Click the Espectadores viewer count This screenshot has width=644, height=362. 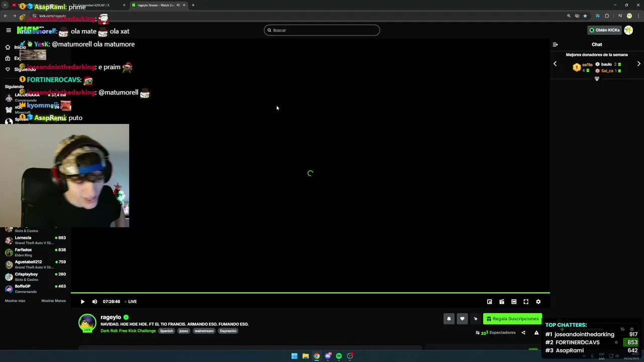tap(496, 332)
